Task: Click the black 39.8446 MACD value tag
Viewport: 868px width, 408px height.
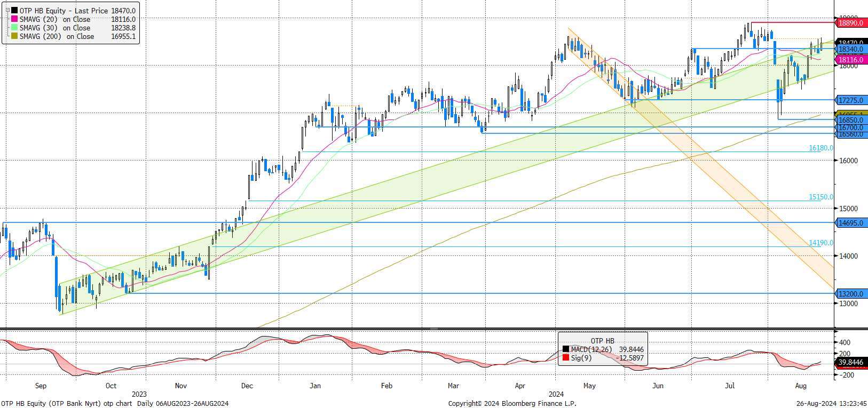Action: click(851, 362)
